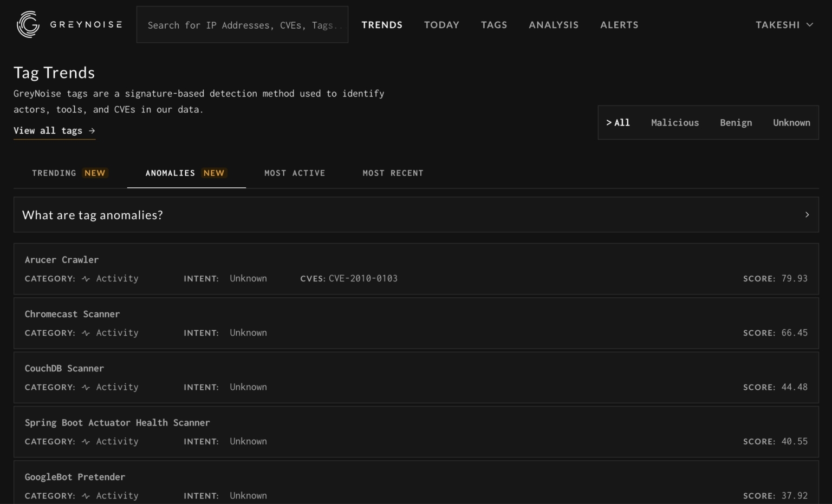832x504 pixels.
Task: Open the TODAY page from navigation
Action: (441, 24)
